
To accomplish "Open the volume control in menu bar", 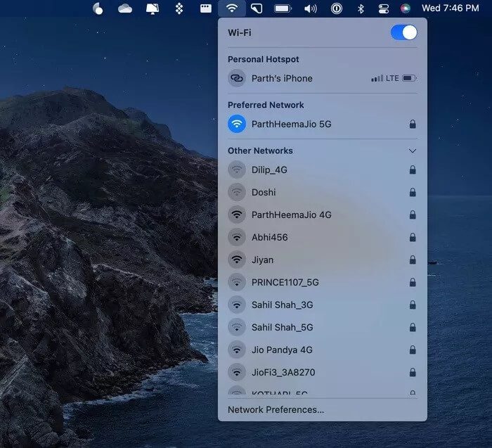I will click(310, 8).
